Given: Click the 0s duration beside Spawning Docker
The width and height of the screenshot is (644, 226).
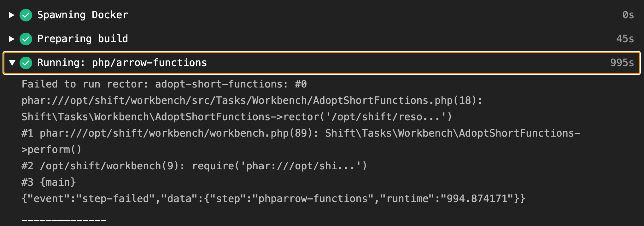Looking at the screenshot, I should pos(629,14).
